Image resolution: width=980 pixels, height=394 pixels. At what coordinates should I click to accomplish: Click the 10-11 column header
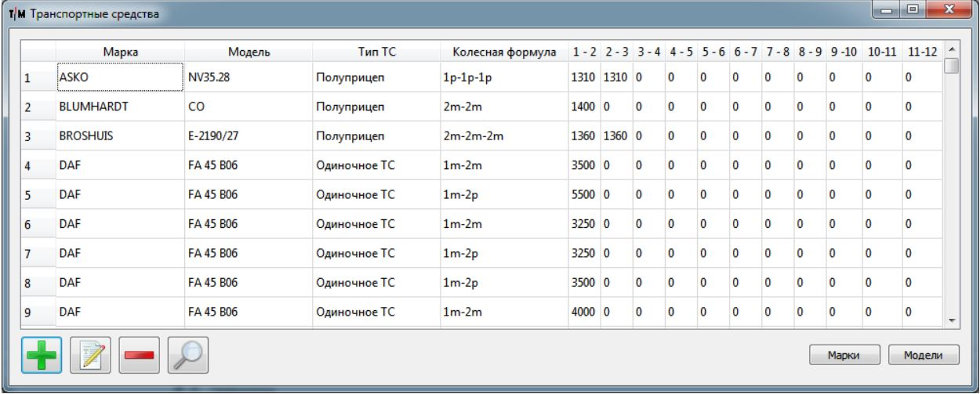coord(882,52)
